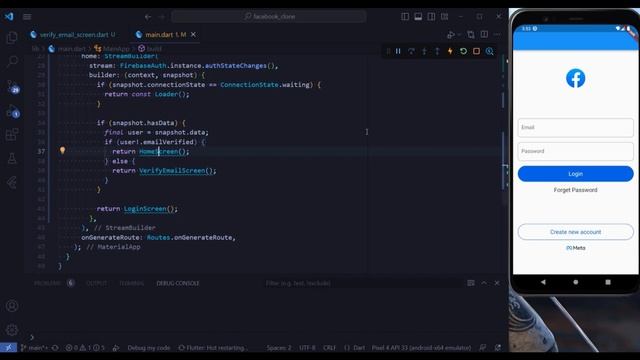Toggle the bottom panel layout icon
This screenshot has width=640, height=360.
(418, 17)
